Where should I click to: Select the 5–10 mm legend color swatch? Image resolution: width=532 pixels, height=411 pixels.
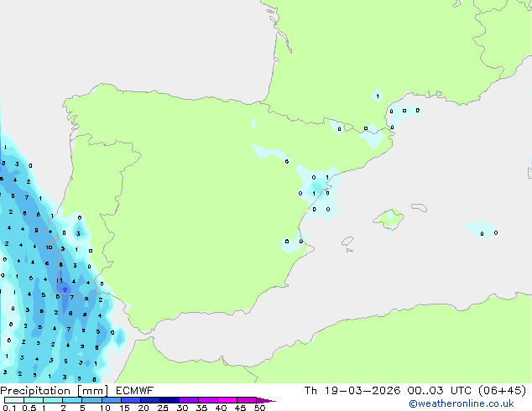[x=91, y=400]
